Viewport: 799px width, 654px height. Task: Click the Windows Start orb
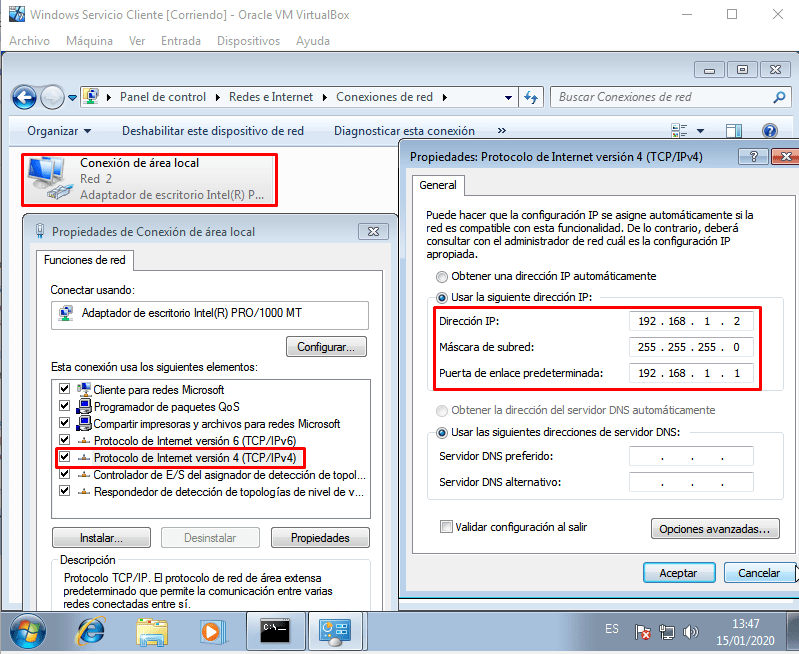pos(30,631)
